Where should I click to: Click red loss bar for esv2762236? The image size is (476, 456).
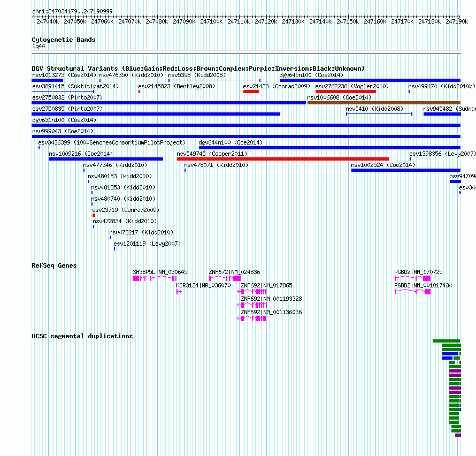pyautogui.click(x=346, y=92)
